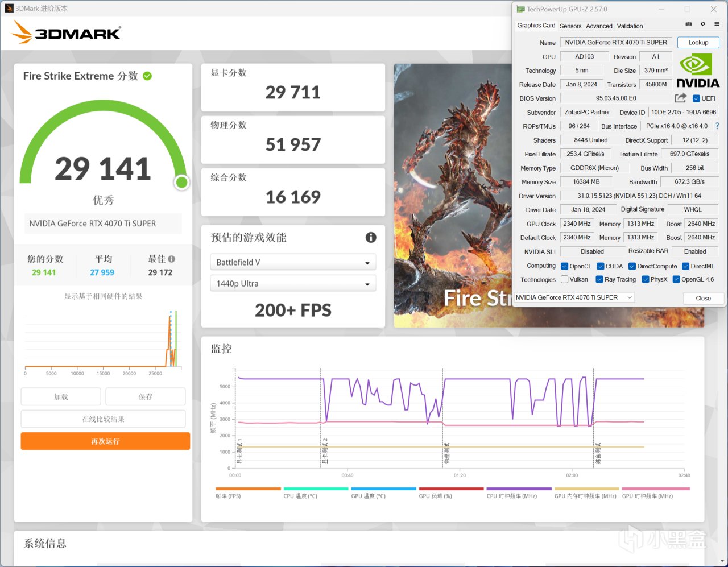Viewport: 728px width, 567px height.
Task: Click the GPU Name field in GPU-Z
Action: [x=616, y=43]
